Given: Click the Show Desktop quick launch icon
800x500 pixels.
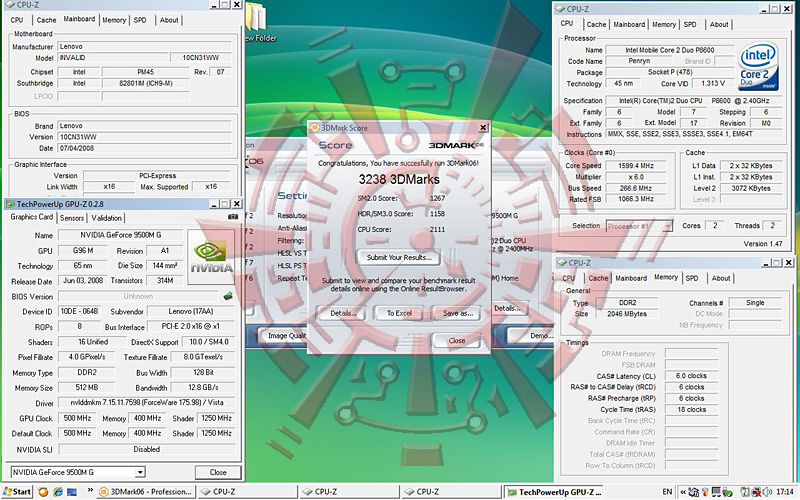Looking at the screenshot, I should (72, 492).
